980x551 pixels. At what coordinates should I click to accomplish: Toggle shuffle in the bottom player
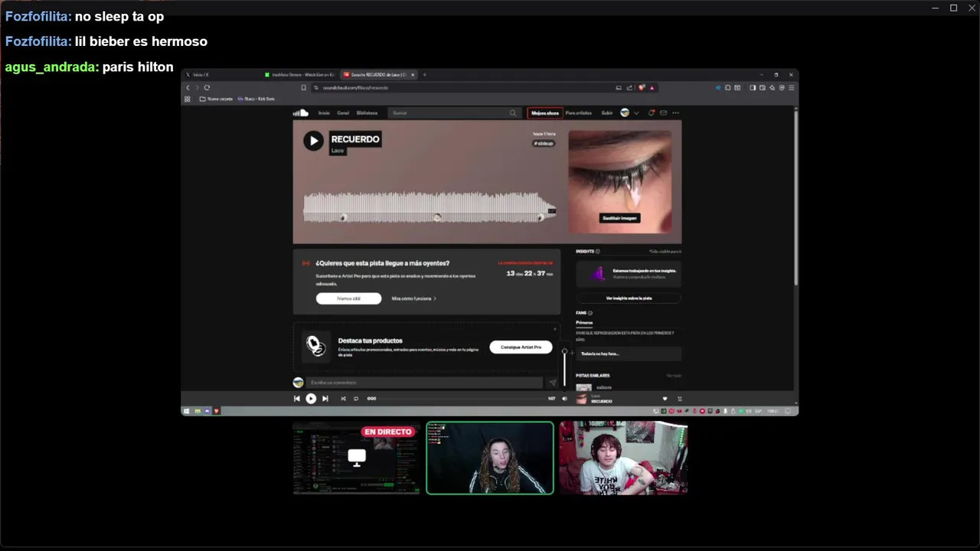[x=343, y=399]
